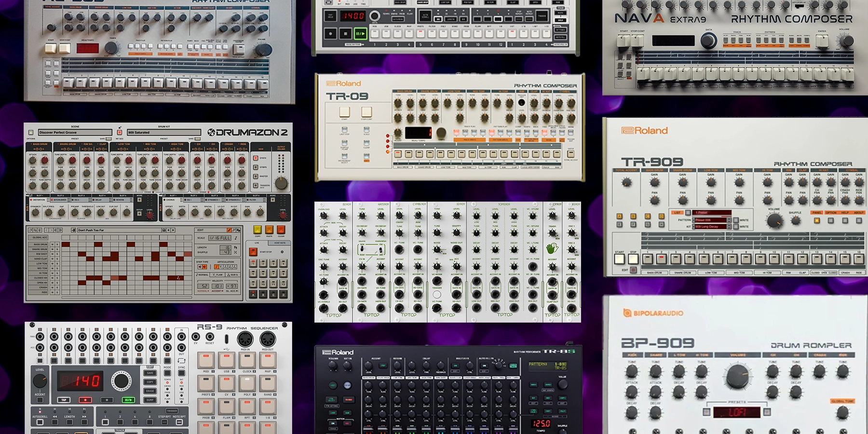Open the Scene preset 'Discover Perfect Groove'
The height and width of the screenshot is (434, 868).
pos(75,132)
